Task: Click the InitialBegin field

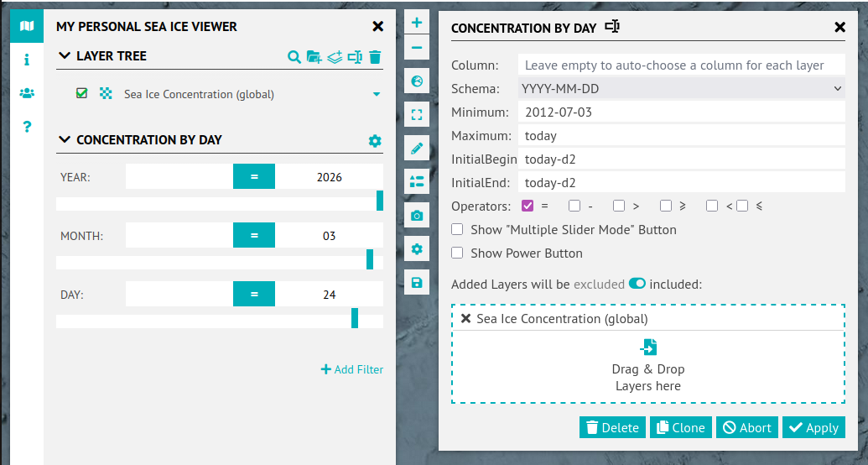Action: (682, 159)
